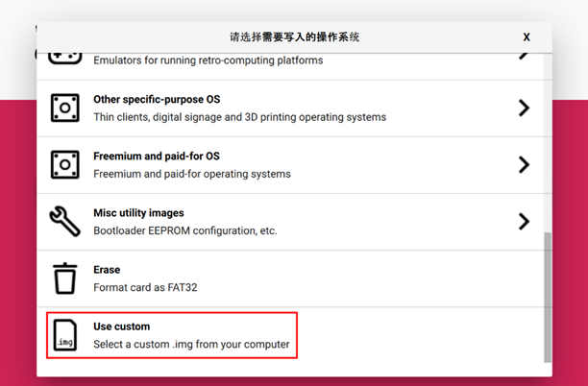Viewport: 588px width, 386px height.
Task: Click 'Select a custom .img from your computer'
Action: pyautogui.click(x=191, y=344)
